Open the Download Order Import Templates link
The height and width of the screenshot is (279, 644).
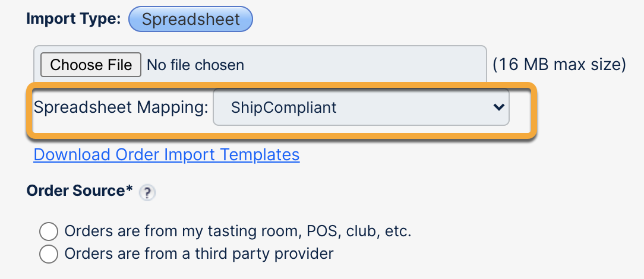166,155
